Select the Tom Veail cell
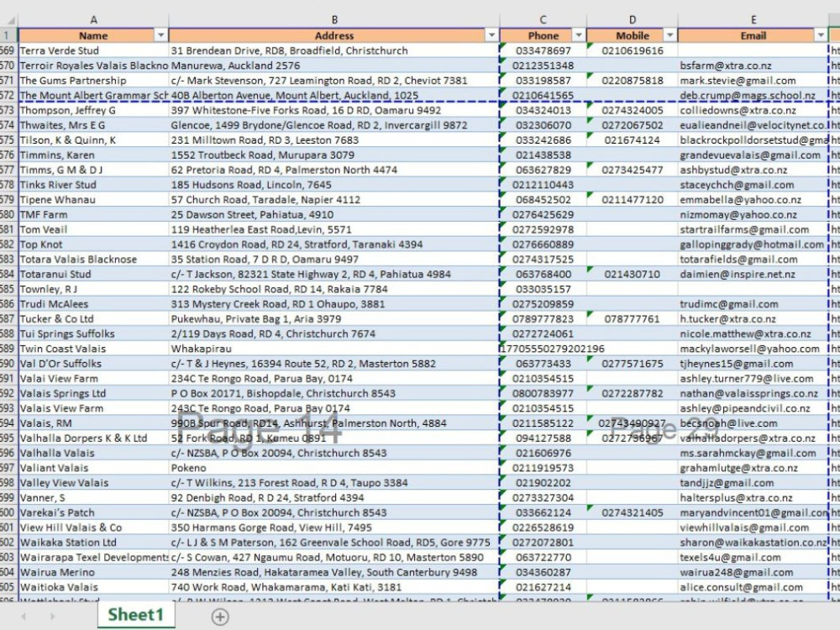 point(93,229)
